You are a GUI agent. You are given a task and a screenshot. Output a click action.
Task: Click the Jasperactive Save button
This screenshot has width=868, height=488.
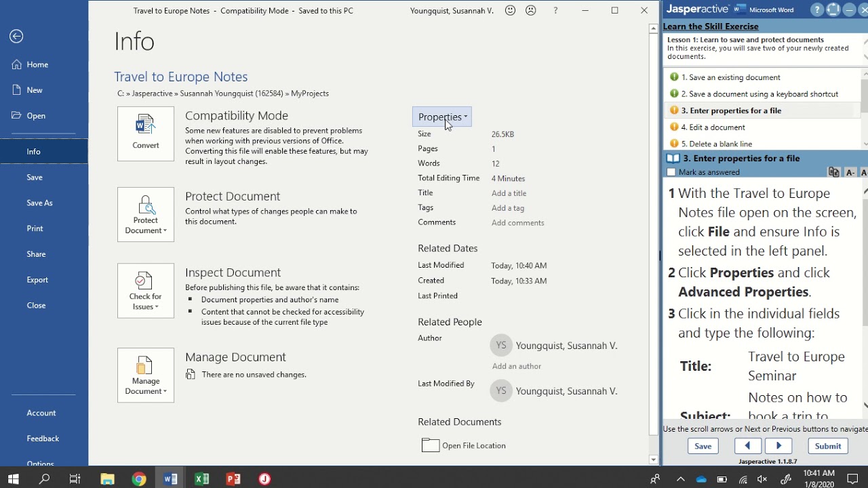click(703, 446)
